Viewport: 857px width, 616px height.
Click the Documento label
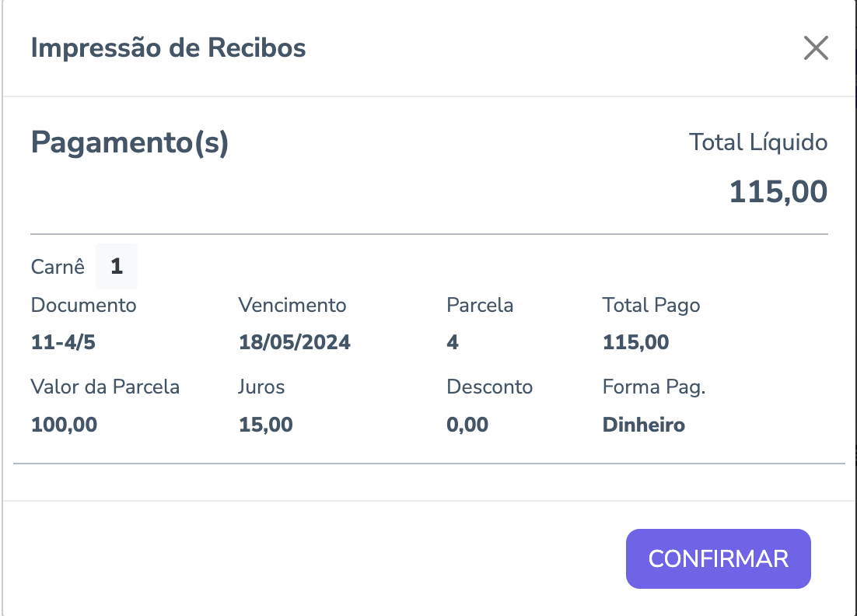click(x=84, y=305)
